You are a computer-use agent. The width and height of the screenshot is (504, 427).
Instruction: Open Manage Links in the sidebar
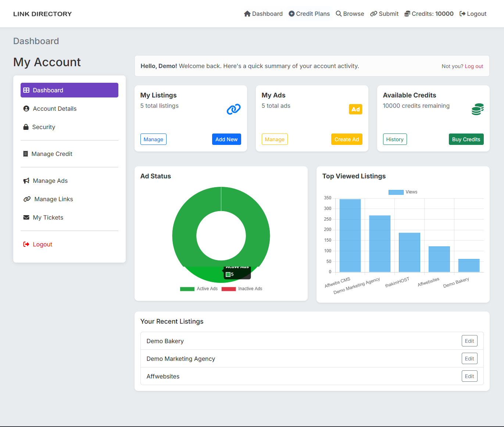coord(69,199)
